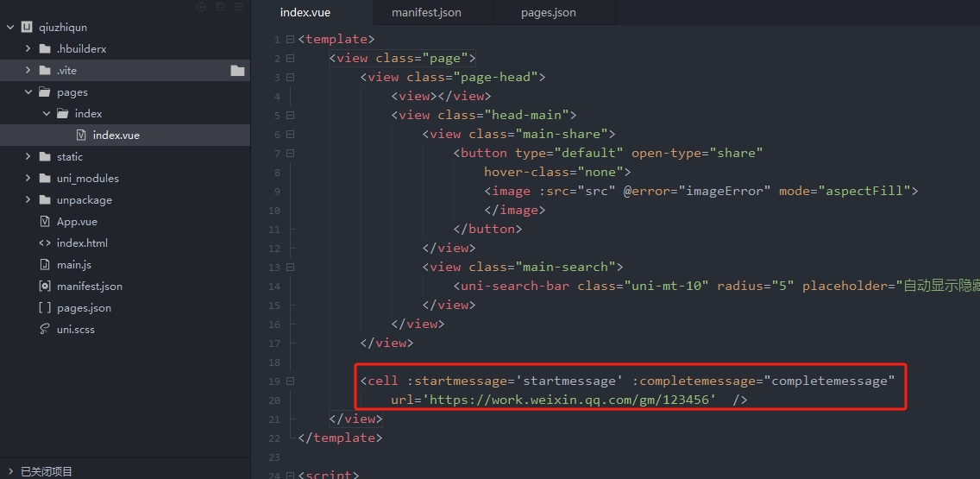This screenshot has height=479, width=980.
Task: Click the pages.json brackets icon in tree
Action: pyautogui.click(x=44, y=307)
